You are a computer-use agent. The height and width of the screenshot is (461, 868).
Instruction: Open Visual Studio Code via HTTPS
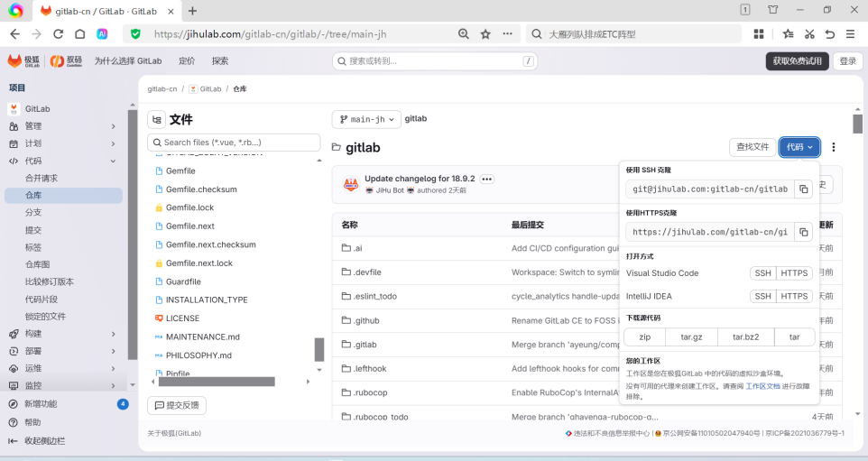tap(794, 272)
